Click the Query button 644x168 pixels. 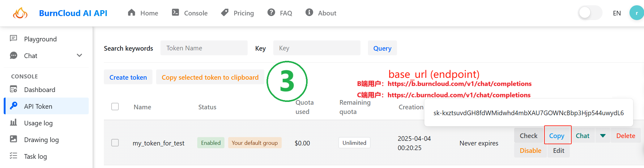click(382, 48)
